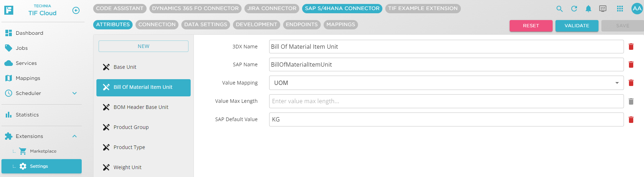This screenshot has width=644, height=177.
Task: Create a new attribute with NEW button
Action: tap(143, 46)
